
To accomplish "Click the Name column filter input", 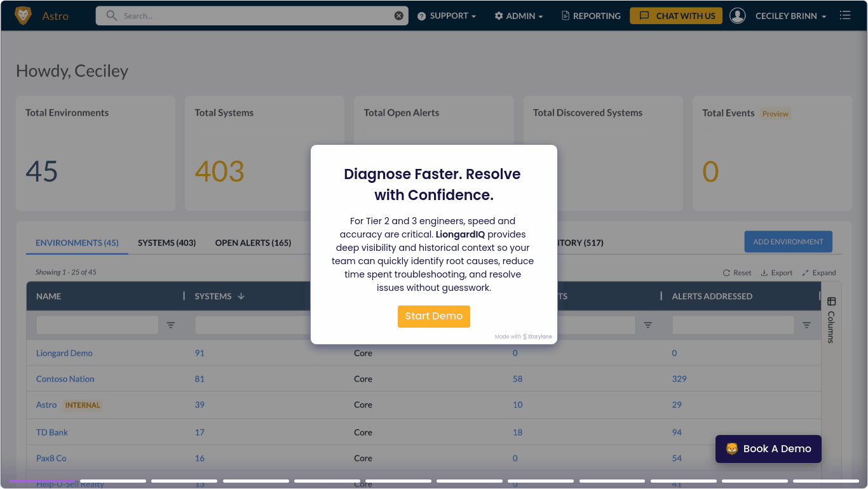I will click(97, 325).
